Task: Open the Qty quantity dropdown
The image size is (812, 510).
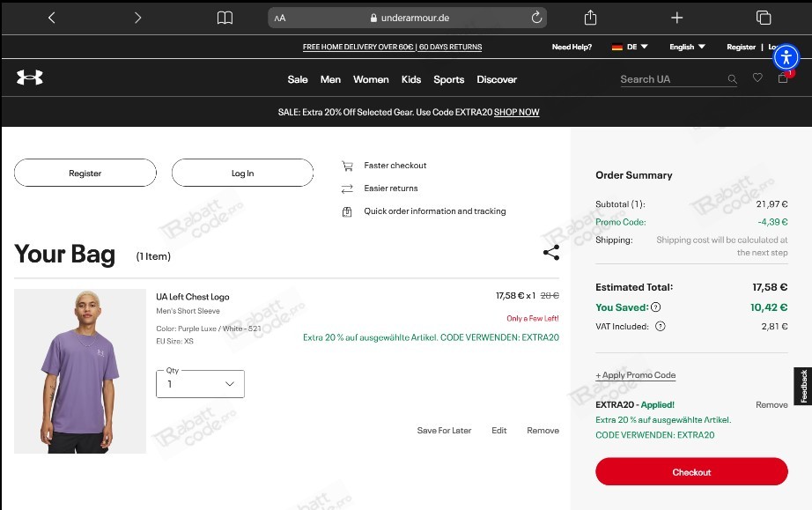Action: [x=200, y=384]
